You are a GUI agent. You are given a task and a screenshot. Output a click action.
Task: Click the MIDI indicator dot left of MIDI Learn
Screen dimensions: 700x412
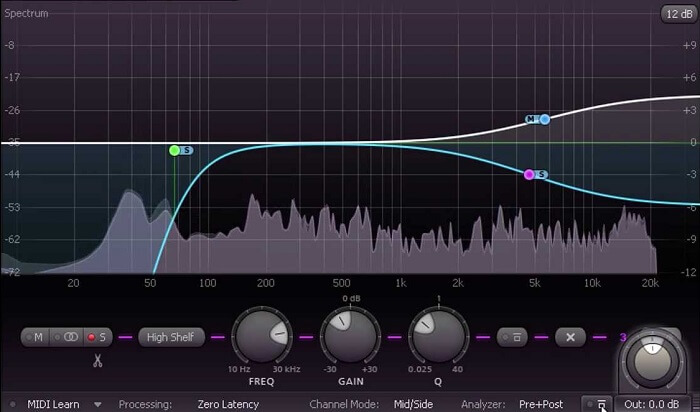coord(13,405)
